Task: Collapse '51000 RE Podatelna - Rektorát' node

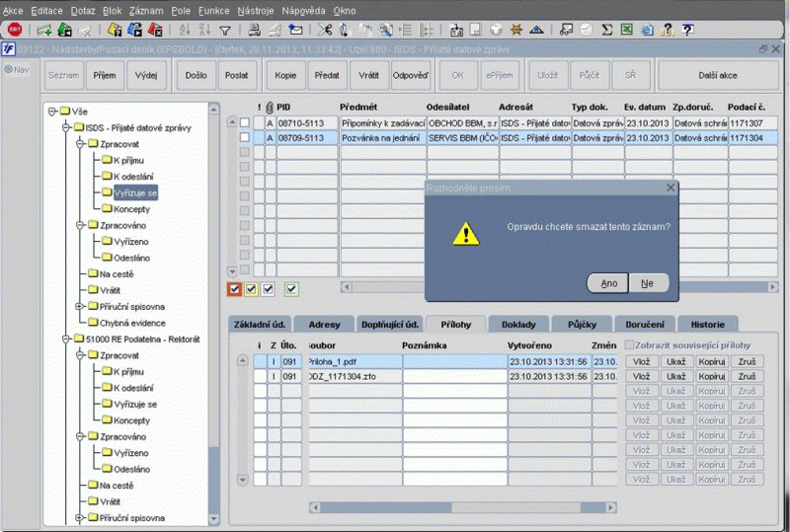Action: pos(65,339)
